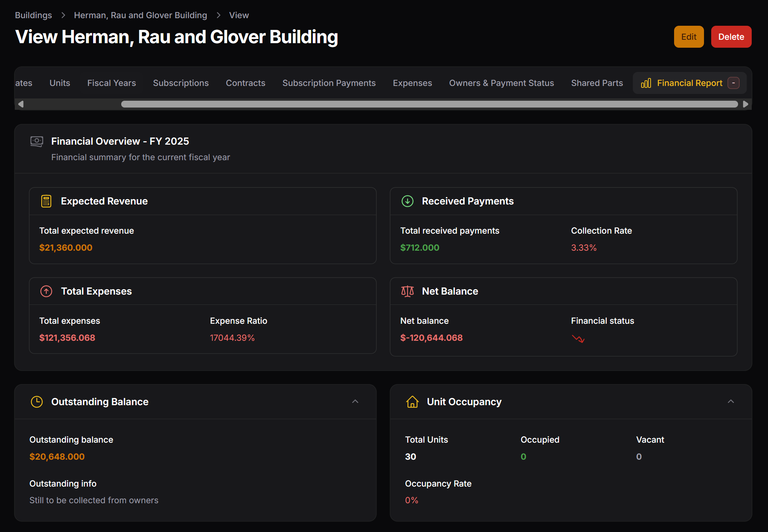Collapse the Outstanding Balance section

(355, 401)
